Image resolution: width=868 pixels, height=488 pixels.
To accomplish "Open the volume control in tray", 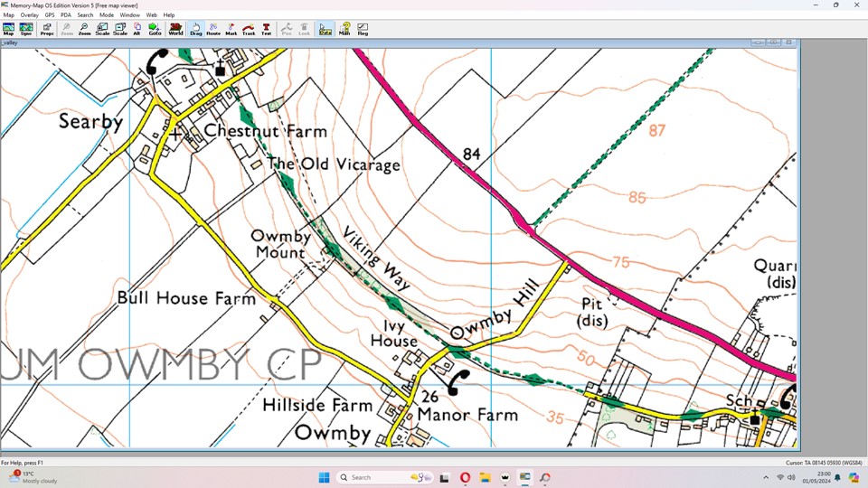I will [792, 477].
